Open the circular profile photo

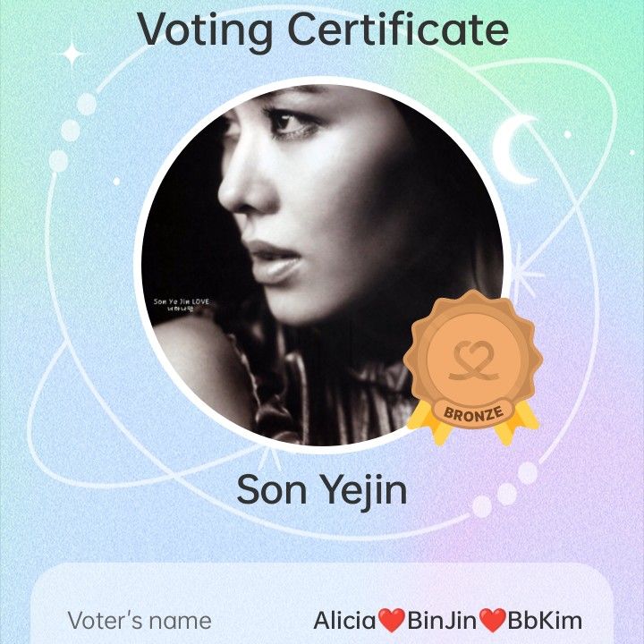pos(322,265)
